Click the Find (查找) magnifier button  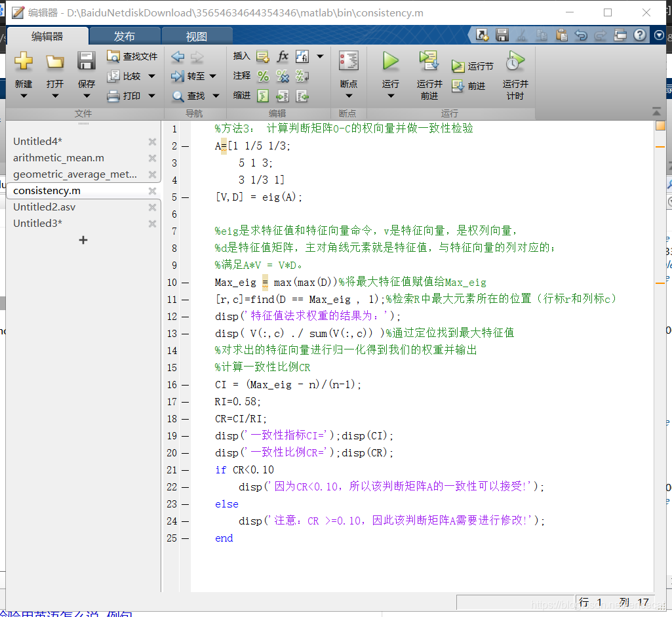[188, 96]
